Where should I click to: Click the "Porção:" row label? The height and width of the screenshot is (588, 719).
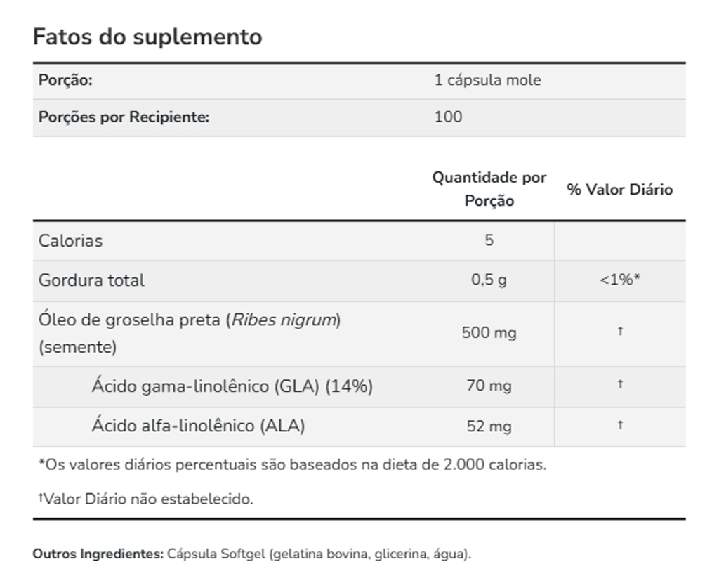(x=65, y=80)
